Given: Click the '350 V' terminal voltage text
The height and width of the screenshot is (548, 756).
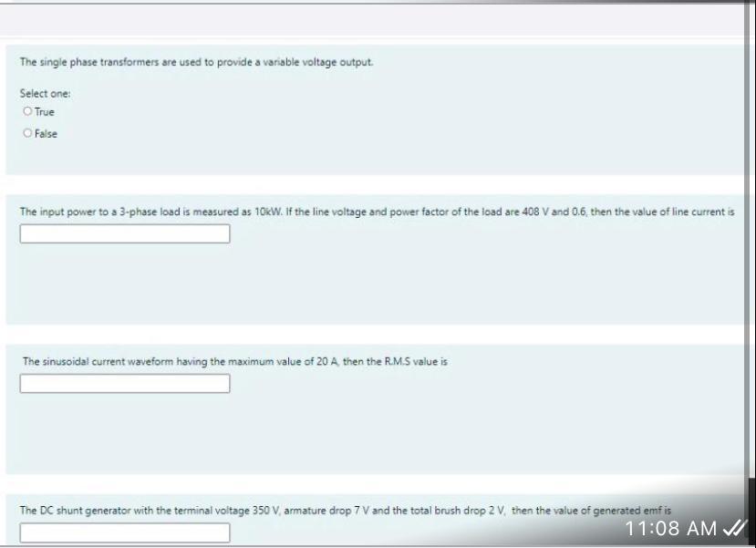Looking at the screenshot, I should (264, 511).
